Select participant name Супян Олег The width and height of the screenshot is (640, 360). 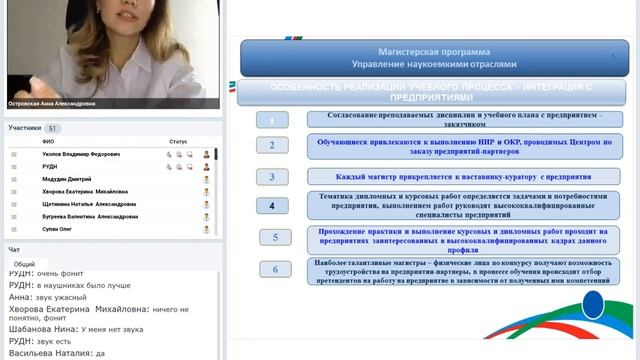(57, 229)
